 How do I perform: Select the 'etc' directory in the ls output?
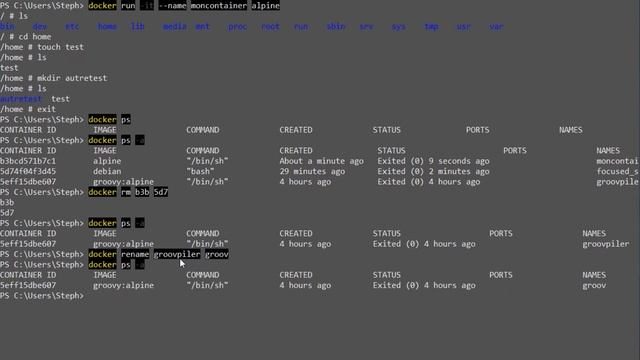[72, 27]
